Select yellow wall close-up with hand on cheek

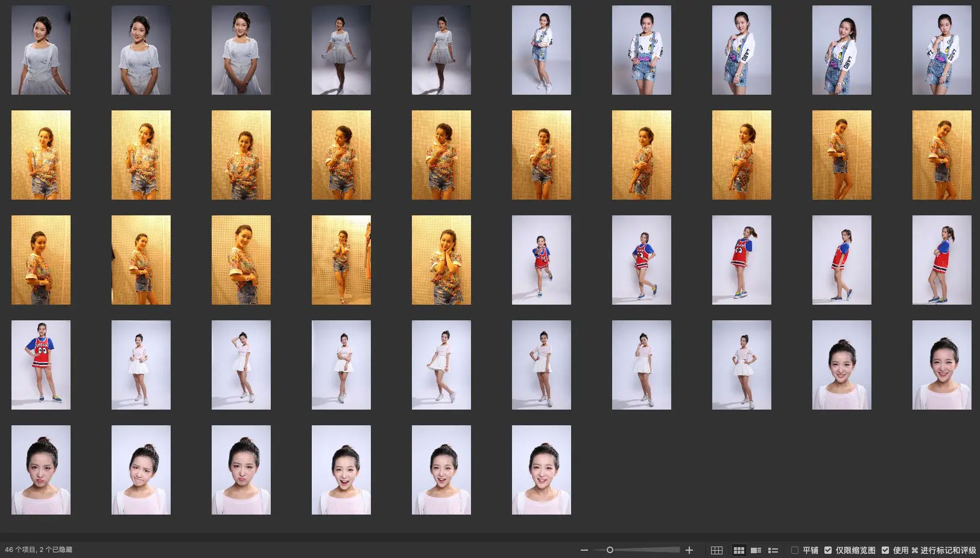tap(441, 260)
